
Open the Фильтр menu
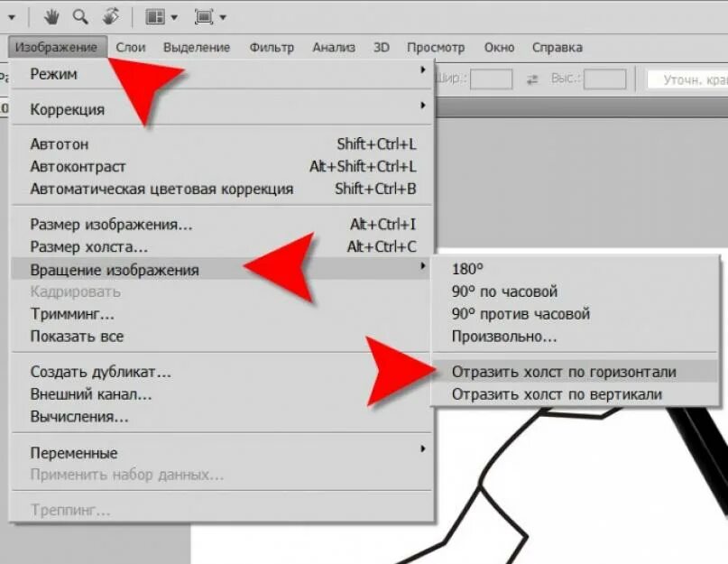pos(272,48)
